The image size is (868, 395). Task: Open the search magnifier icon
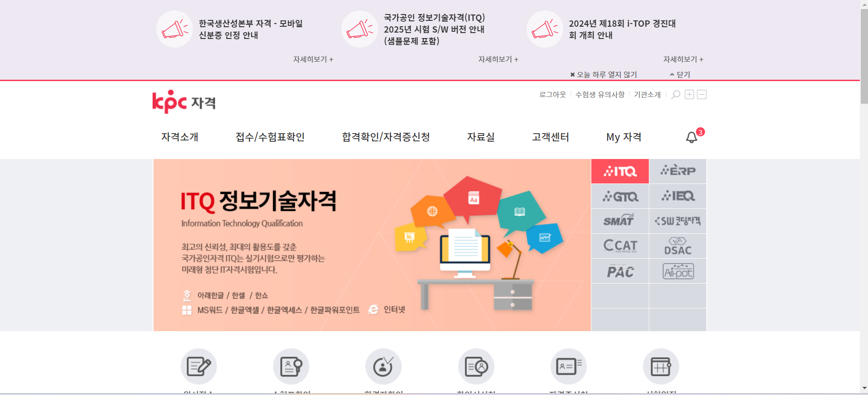[x=676, y=95]
